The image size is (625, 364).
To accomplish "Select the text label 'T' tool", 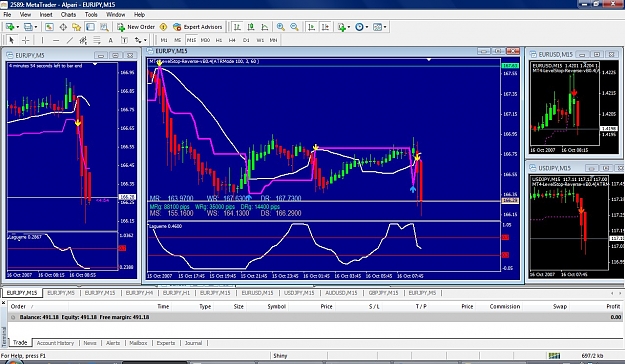I will [124, 40].
